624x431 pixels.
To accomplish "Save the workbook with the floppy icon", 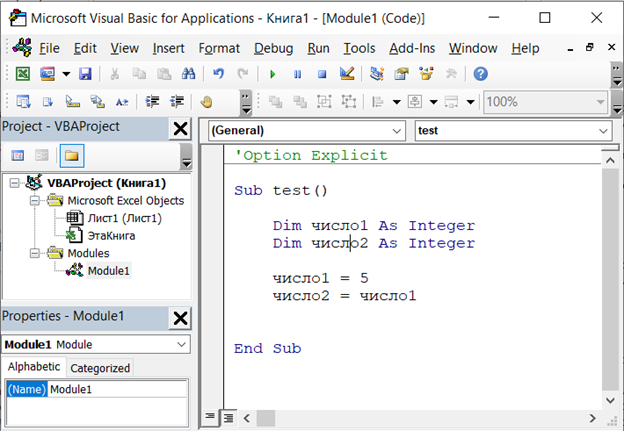I will point(85,74).
